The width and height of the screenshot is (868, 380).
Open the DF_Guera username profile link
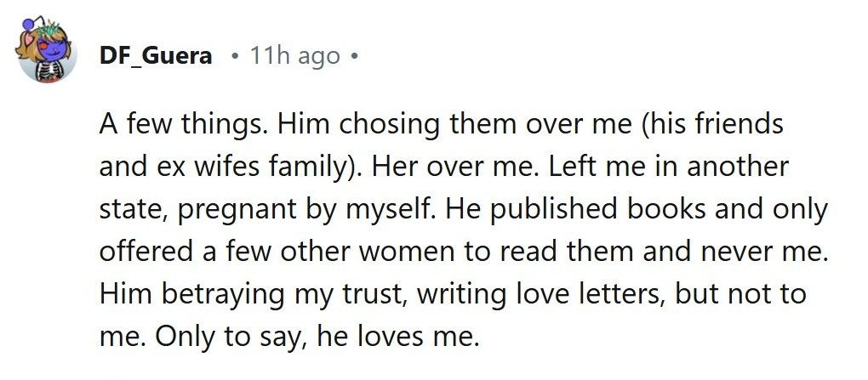[157, 57]
